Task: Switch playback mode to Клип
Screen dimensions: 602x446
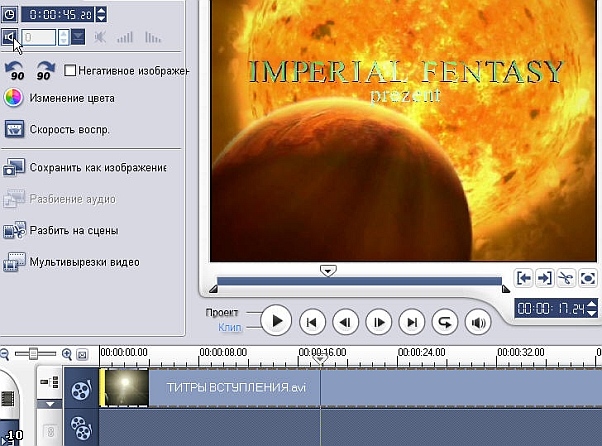Action: 229,326
